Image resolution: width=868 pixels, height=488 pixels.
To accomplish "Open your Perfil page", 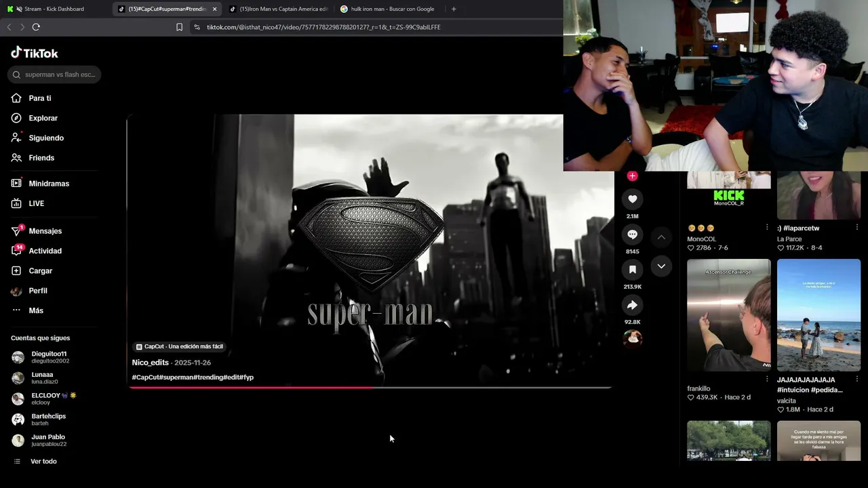I will [29, 291].
